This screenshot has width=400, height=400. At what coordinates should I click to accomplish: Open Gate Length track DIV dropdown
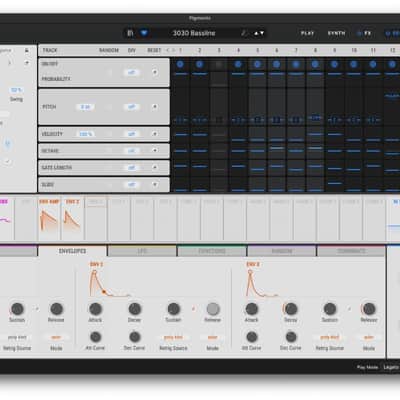coord(132,167)
